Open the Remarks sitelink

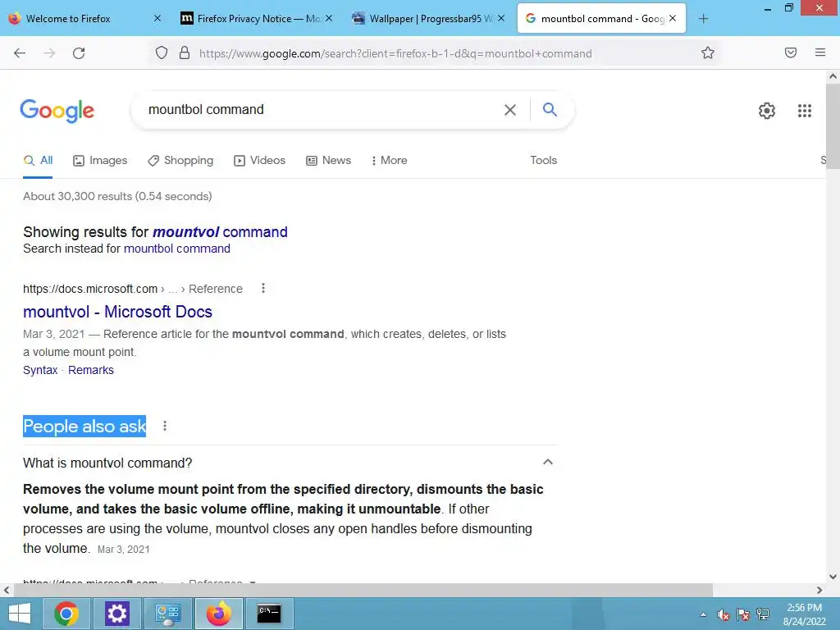pos(91,370)
